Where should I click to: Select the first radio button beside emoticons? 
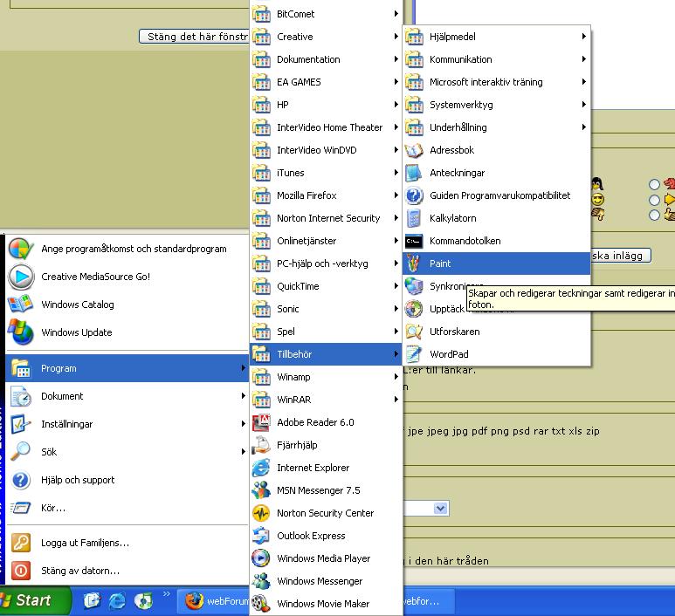tap(654, 185)
